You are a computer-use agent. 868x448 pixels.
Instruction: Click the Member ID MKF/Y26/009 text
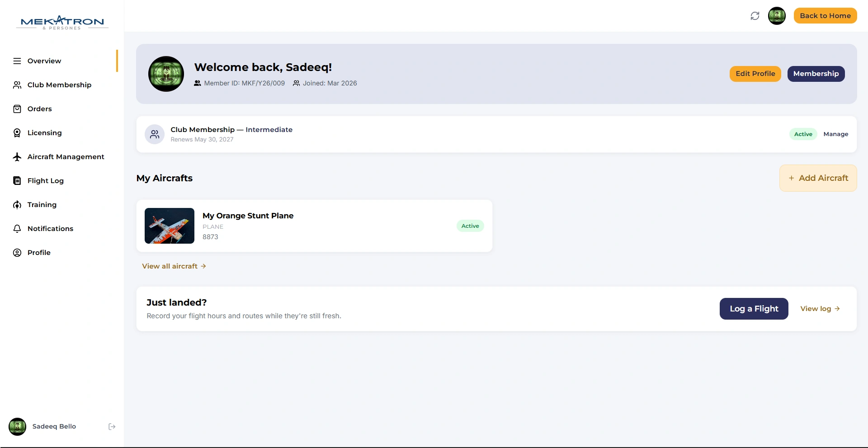(244, 83)
